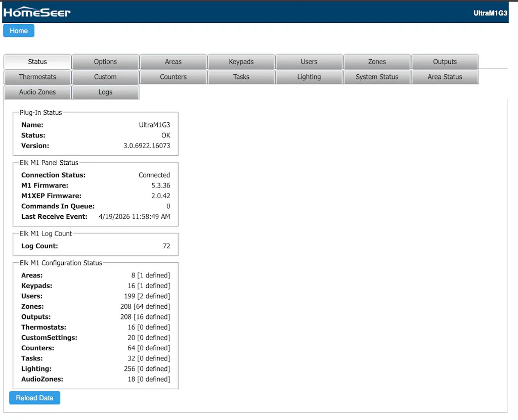The image size is (518, 420).
Task: Click the Reload Data button
Action: [x=34, y=398]
